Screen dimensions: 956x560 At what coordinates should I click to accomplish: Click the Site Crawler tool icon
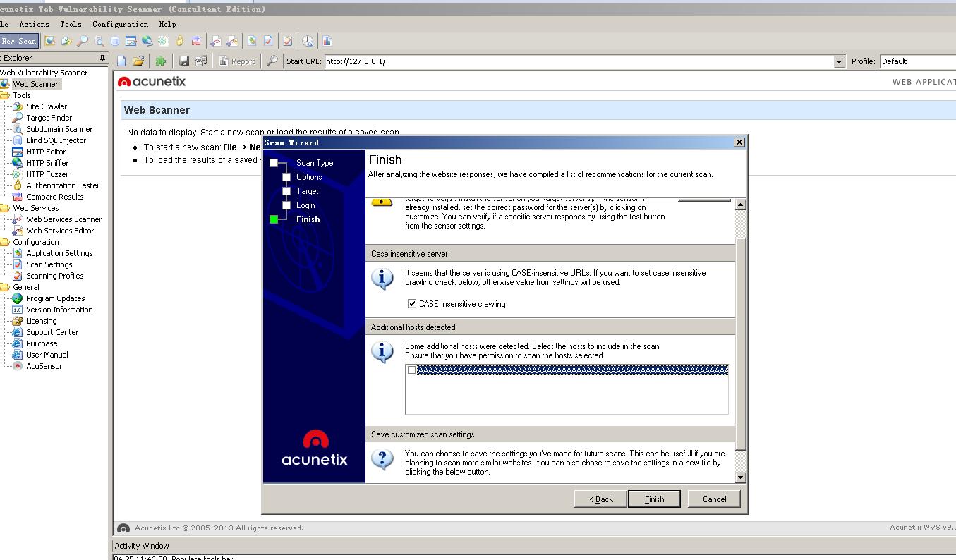[18, 106]
